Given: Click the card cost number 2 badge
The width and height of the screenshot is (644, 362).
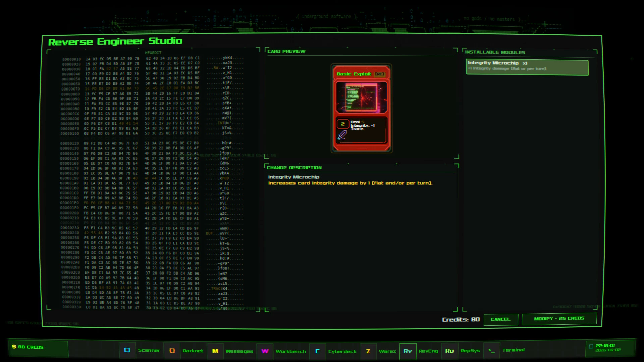Looking at the screenshot, I should point(343,124).
